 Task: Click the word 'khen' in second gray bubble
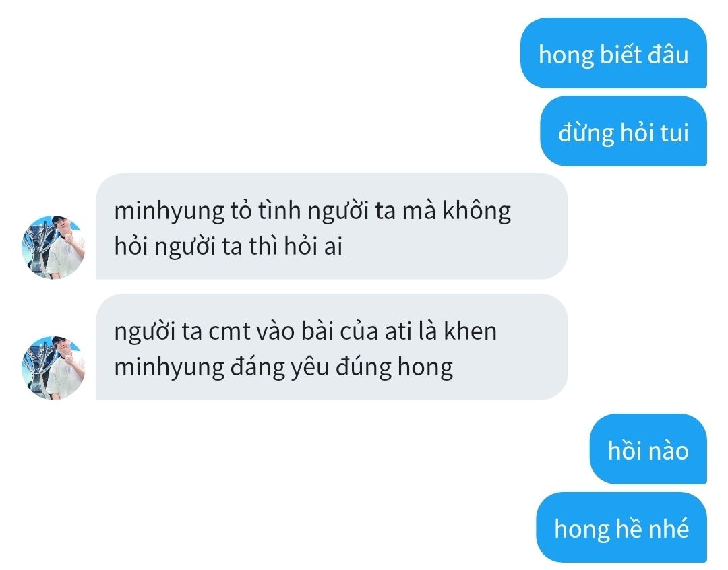(x=471, y=331)
